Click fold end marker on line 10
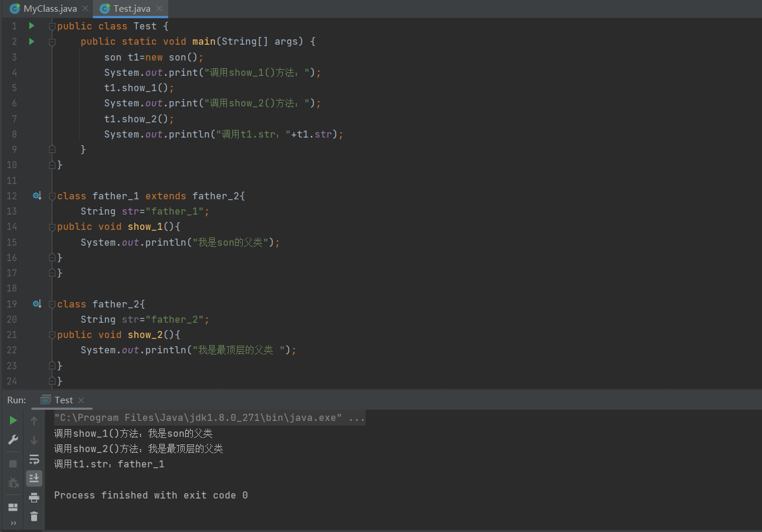The width and height of the screenshot is (762, 532). tap(52, 165)
